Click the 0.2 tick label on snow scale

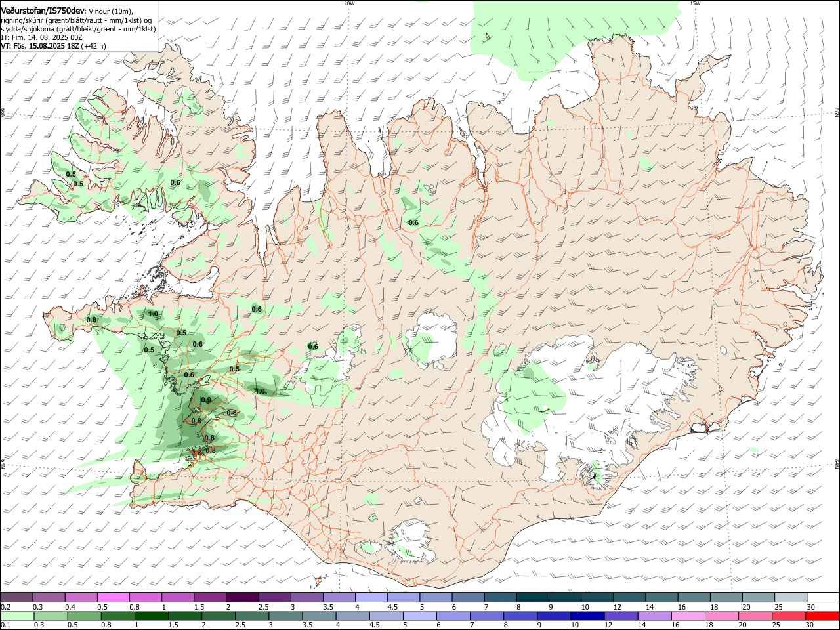(x=5, y=607)
